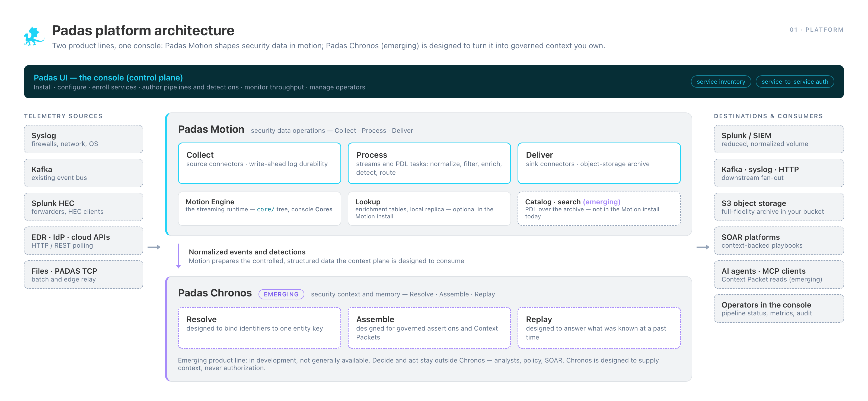Click the 'DESTINATIONS & CONSUMERS' column heading
The width and height of the screenshot is (868, 401).
(x=768, y=116)
